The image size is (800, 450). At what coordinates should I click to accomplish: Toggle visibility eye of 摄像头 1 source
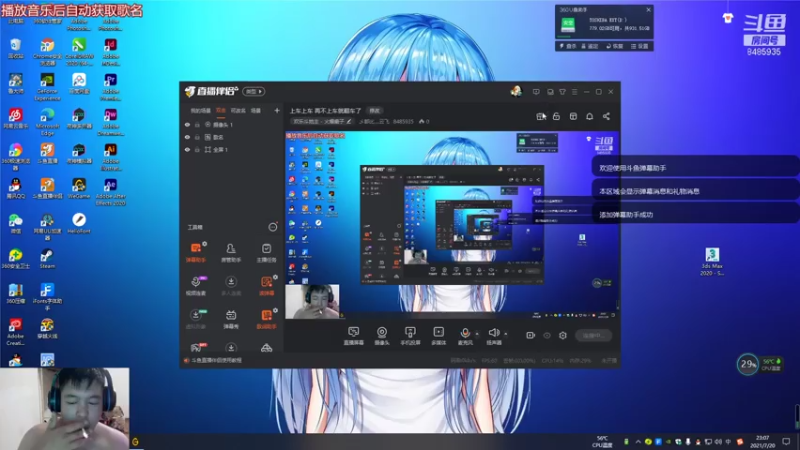pyautogui.click(x=187, y=124)
